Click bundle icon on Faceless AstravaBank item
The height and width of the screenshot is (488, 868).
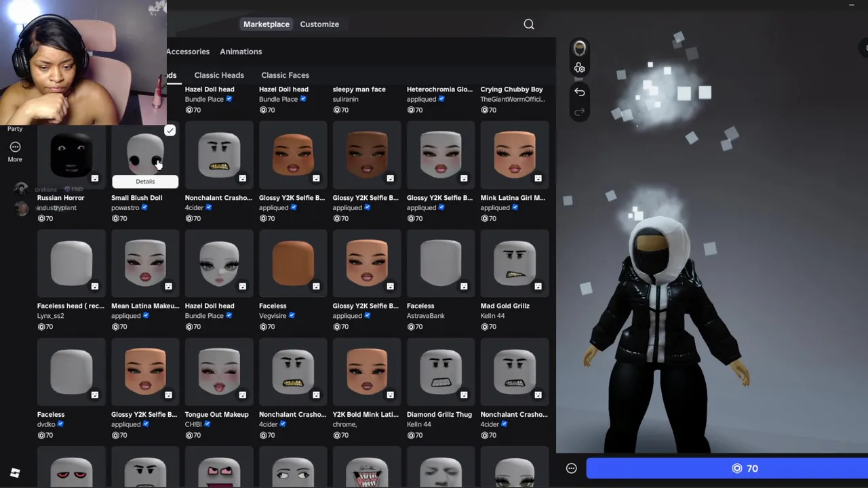coord(464,287)
